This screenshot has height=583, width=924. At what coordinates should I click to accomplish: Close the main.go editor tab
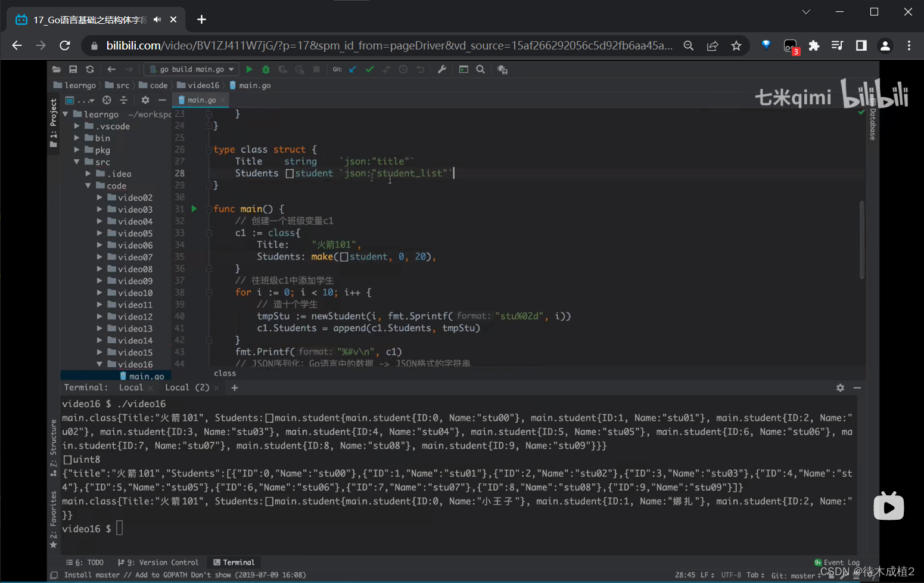tap(223, 100)
